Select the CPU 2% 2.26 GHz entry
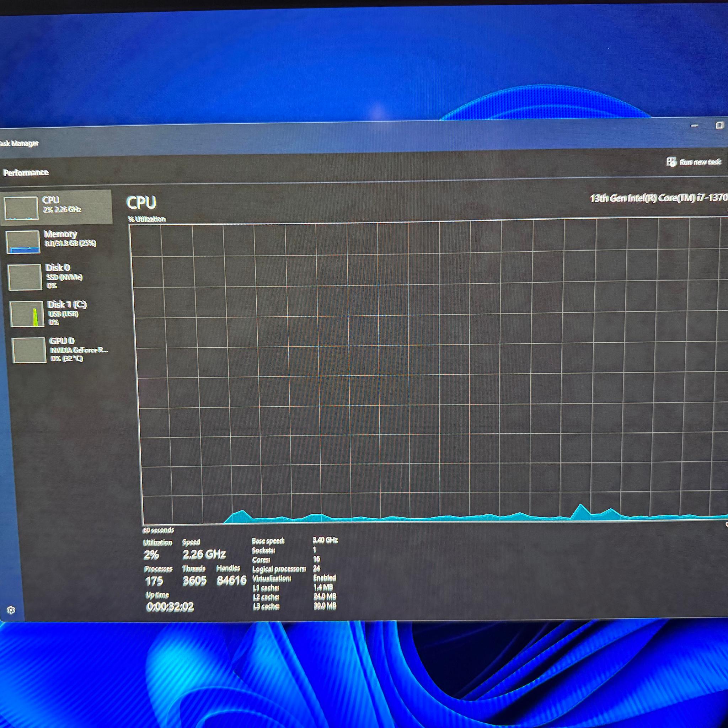Viewport: 728px width, 728px height. 57,207
